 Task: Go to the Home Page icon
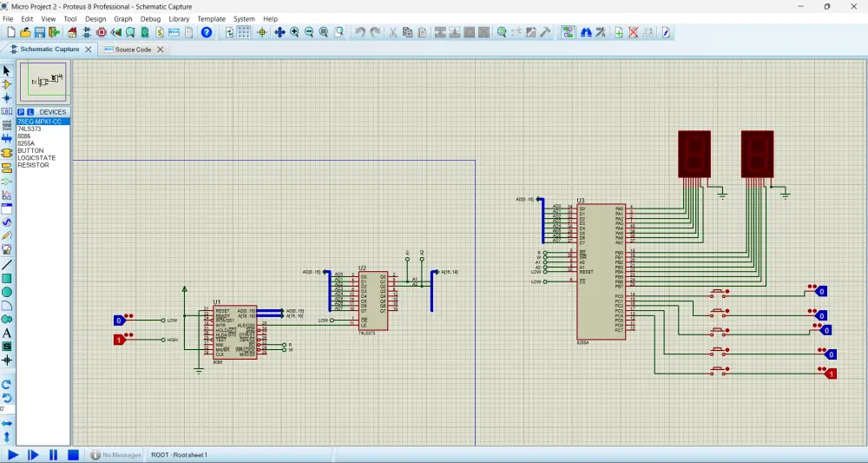[72, 33]
